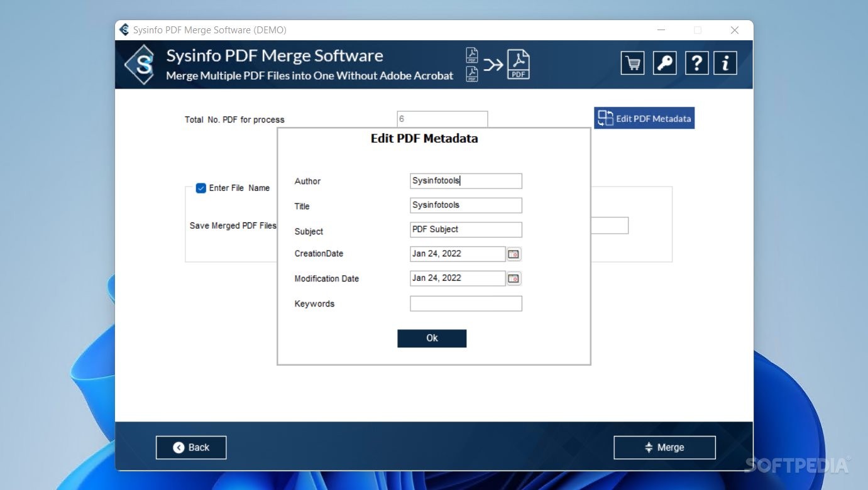Open help via question mark icon

pyautogui.click(x=696, y=63)
